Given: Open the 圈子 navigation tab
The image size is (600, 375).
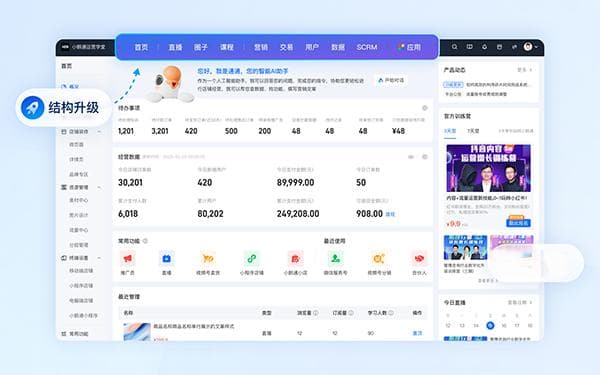Looking at the screenshot, I should click(201, 47).
